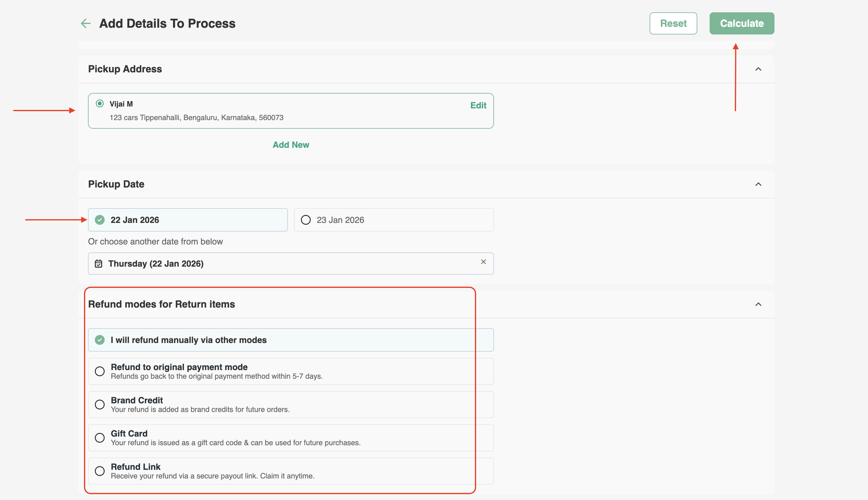Click the back arrow beside Add Details To Process
This screenshot has width=868, height=500.
coord(86,23)
